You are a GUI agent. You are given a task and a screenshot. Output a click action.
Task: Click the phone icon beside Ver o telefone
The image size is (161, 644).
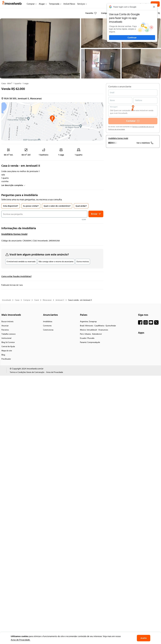[x=152, y=143]
